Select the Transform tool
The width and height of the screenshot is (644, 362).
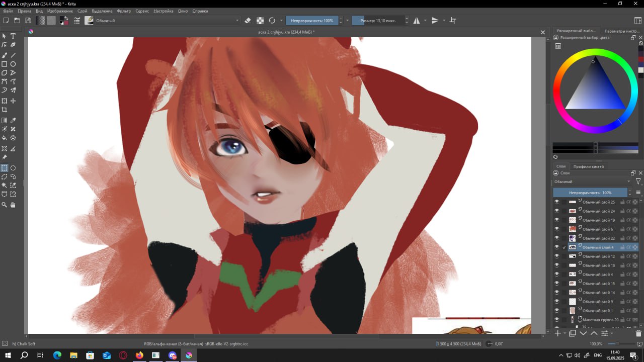click(x=5, y=101)
